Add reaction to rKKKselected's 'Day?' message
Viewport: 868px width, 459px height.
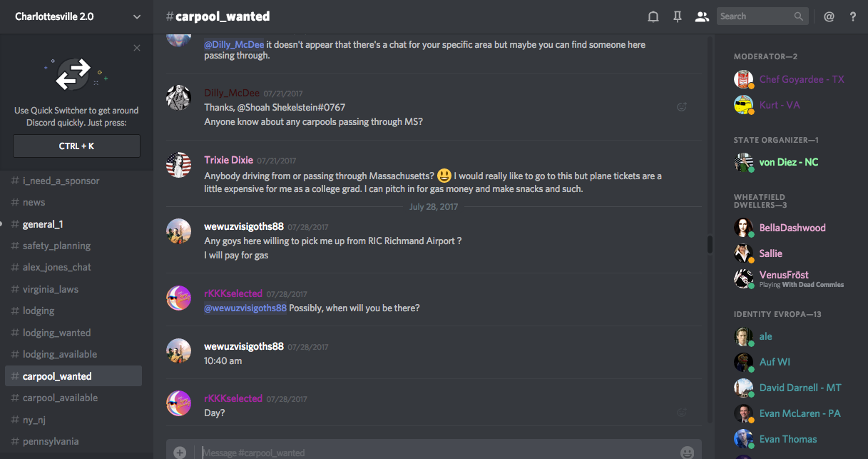click(x=682, y=412)
